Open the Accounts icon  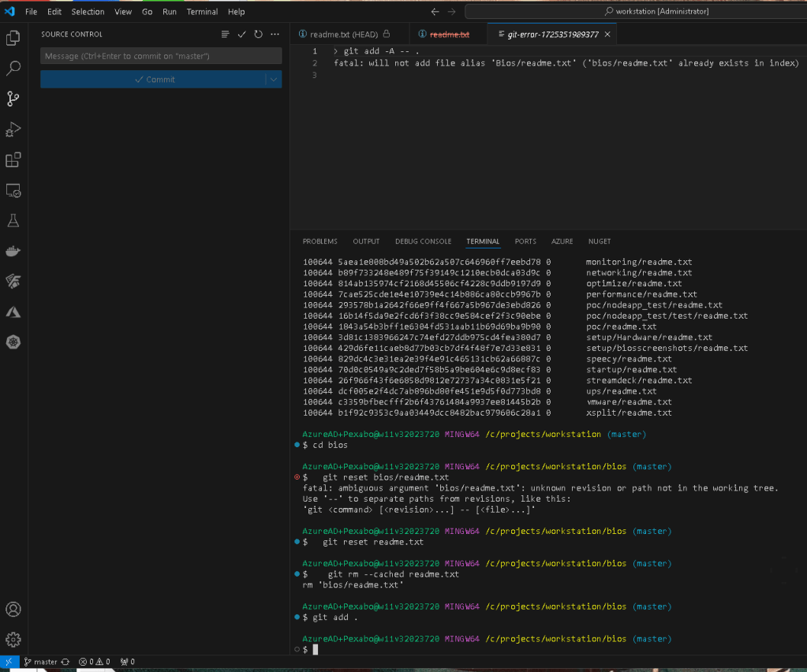[13, 609]
